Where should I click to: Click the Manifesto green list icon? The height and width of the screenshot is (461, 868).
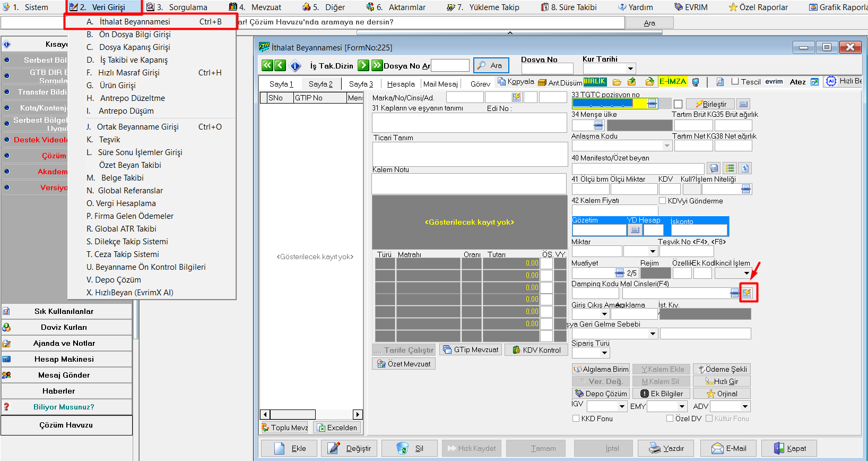click(x=730, y=168)
